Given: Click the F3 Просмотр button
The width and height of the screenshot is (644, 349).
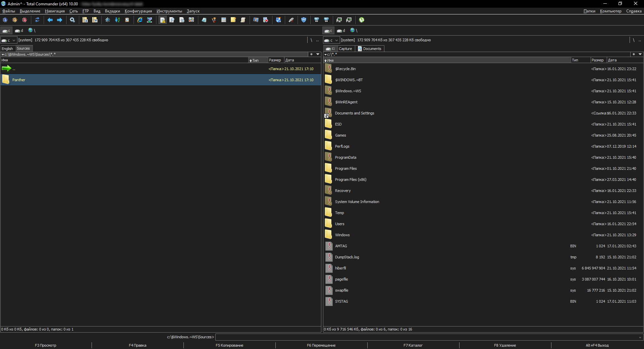Looking at the screenshot, I should coord(46,345).
